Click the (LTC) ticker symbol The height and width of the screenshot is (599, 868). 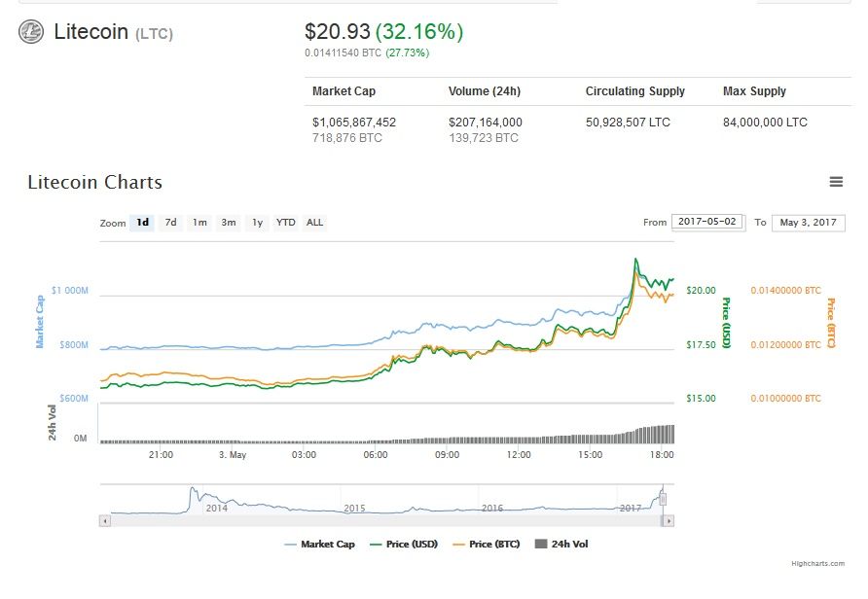(154, 34)
